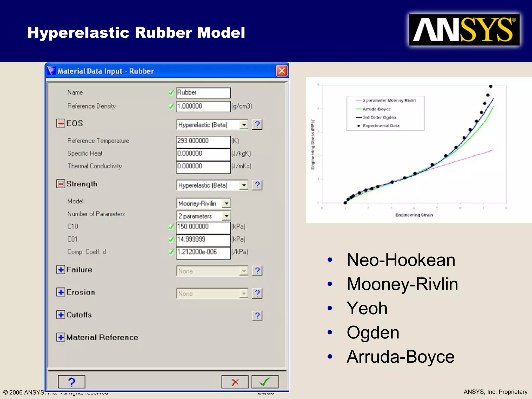The width and height of the screenshot is (532, 399).
Task: Click the disabled Erosion None dropdown
Action: (x=212, y=294)
